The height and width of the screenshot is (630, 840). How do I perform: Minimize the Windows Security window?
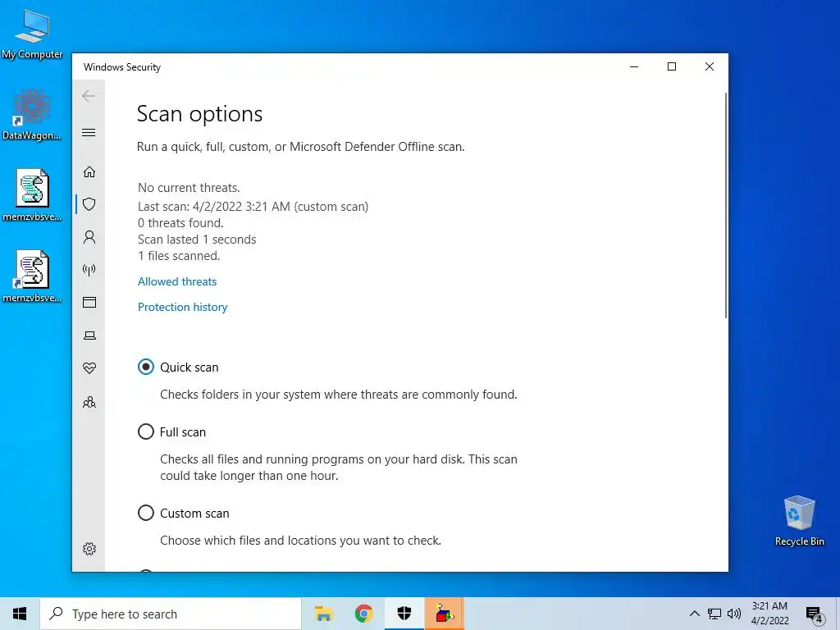coord(634,67)
